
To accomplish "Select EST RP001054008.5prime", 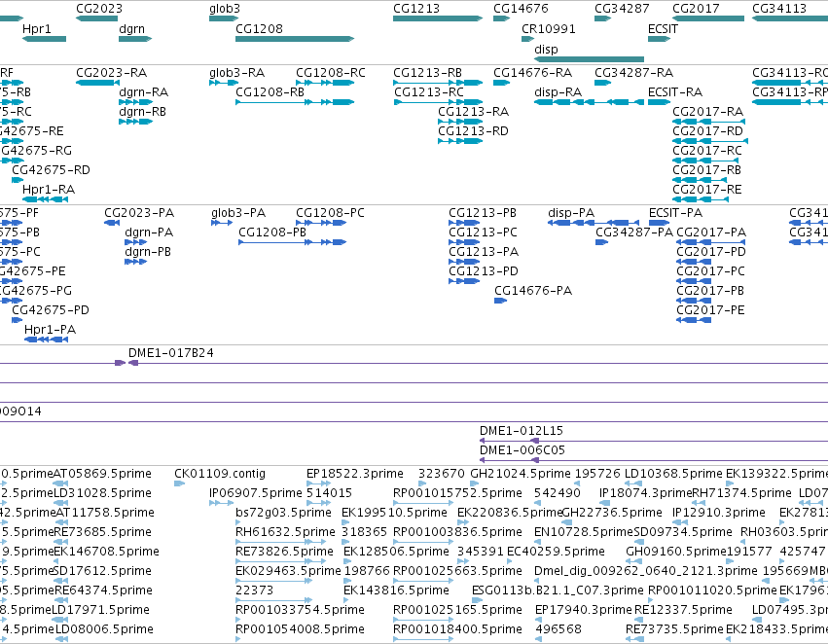I will pyautogui.click(x=300, y=629).
